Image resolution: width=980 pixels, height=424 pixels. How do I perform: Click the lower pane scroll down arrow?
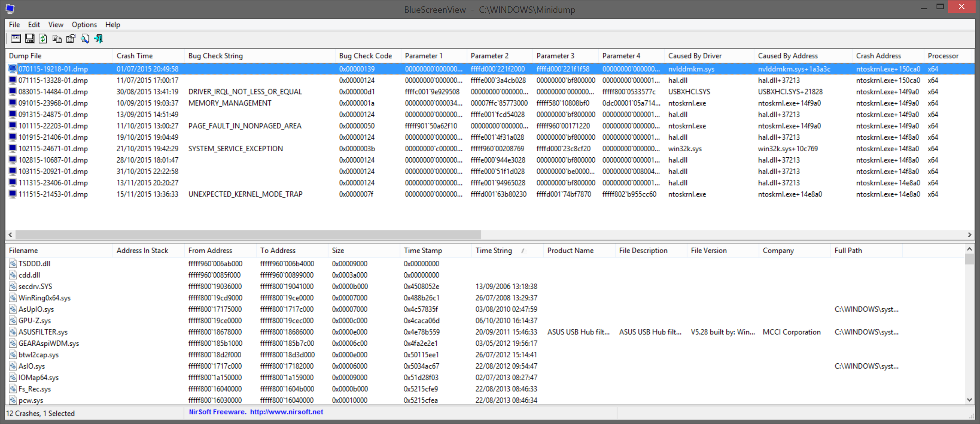(969, 400)
